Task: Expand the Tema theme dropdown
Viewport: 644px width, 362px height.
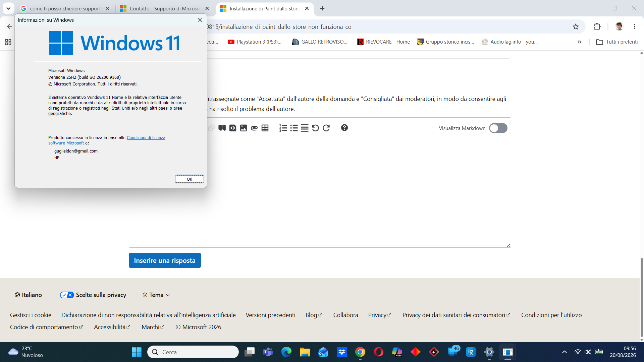Action: [156, 295]
